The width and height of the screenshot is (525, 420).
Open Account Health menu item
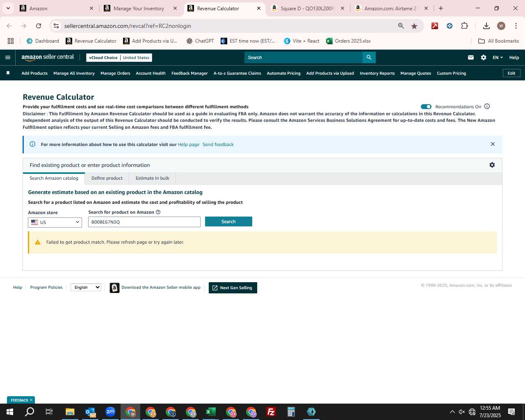tap(151, 73)
